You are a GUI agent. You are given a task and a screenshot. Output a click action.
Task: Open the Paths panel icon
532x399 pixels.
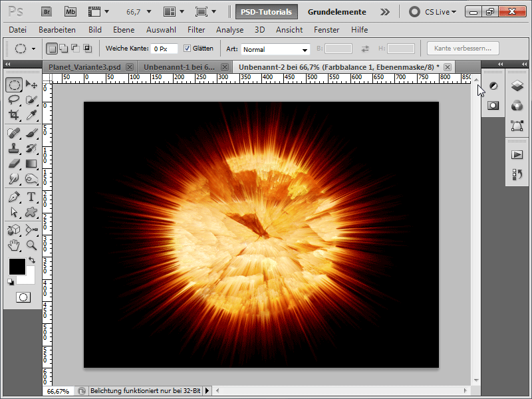pyautogui.click(x=517, y=126)
